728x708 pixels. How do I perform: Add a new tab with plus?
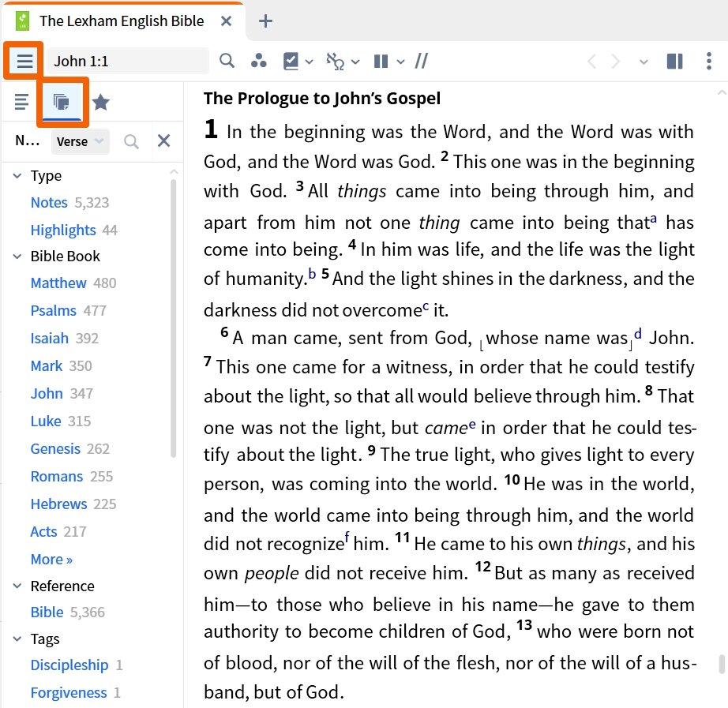point(265,21)
